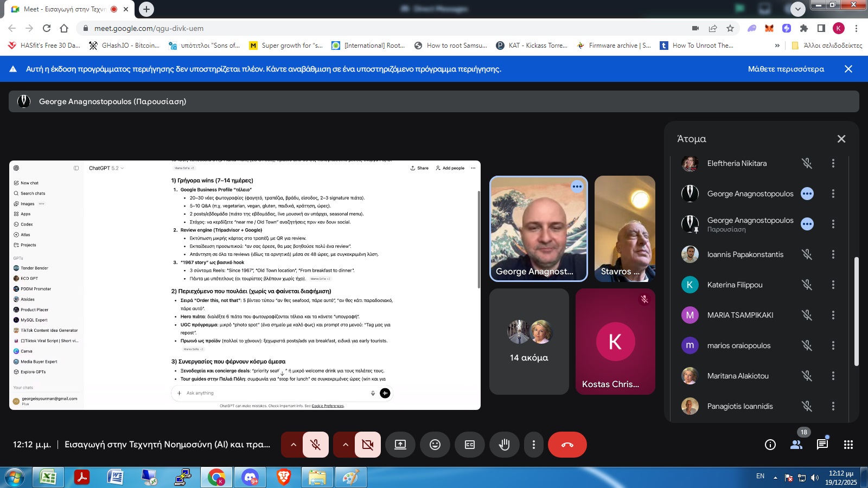Expand microphone audio settings arrow
Screen dimensions: 868x488
[x=293, y=445]
